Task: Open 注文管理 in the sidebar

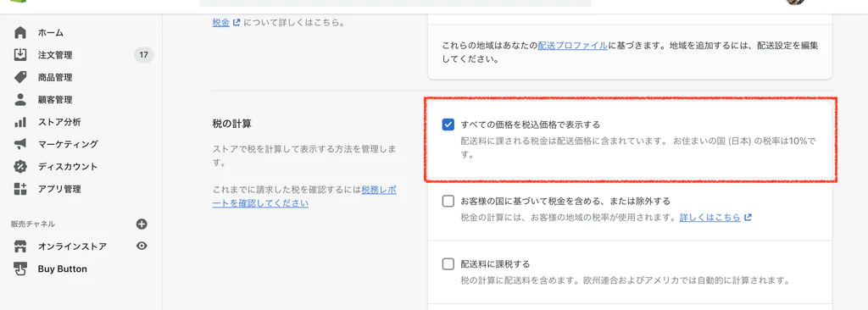Action: tap(55, 55)
